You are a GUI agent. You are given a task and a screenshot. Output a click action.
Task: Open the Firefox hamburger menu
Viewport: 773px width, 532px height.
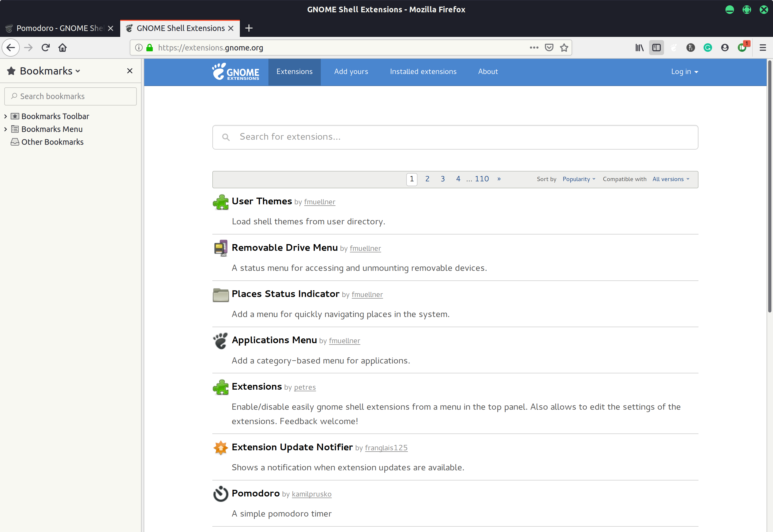(x=763, y=48)
